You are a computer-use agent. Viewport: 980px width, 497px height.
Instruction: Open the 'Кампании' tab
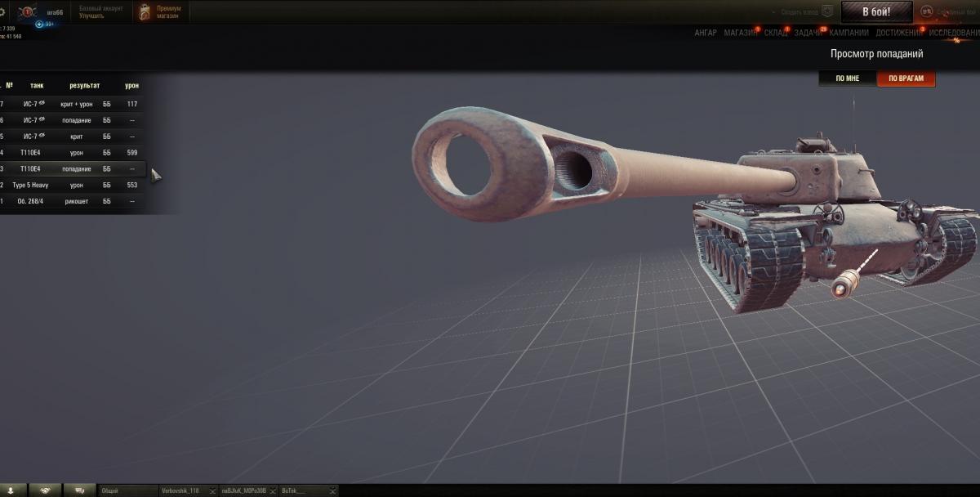849,33
